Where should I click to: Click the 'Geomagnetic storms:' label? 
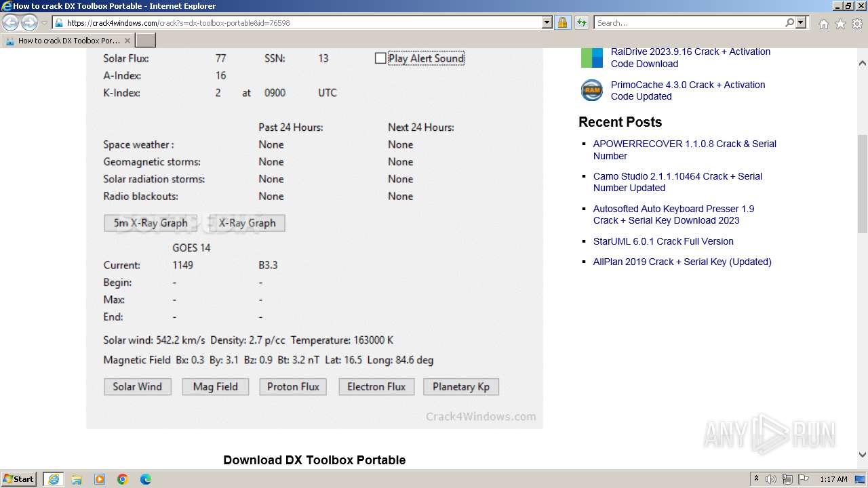point(152,162)
